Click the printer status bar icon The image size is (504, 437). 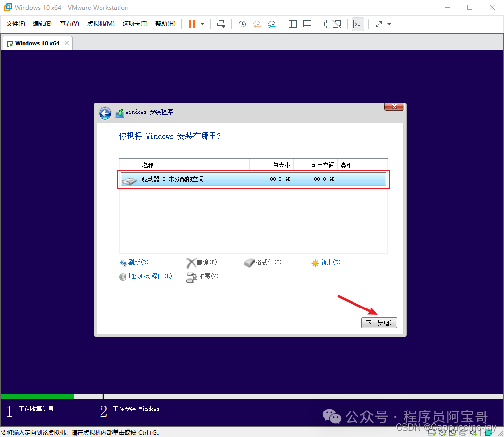(463, 433)
